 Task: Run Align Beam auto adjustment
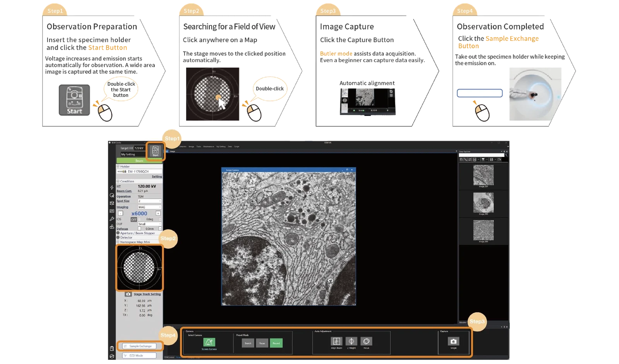(x=337, y=341)
